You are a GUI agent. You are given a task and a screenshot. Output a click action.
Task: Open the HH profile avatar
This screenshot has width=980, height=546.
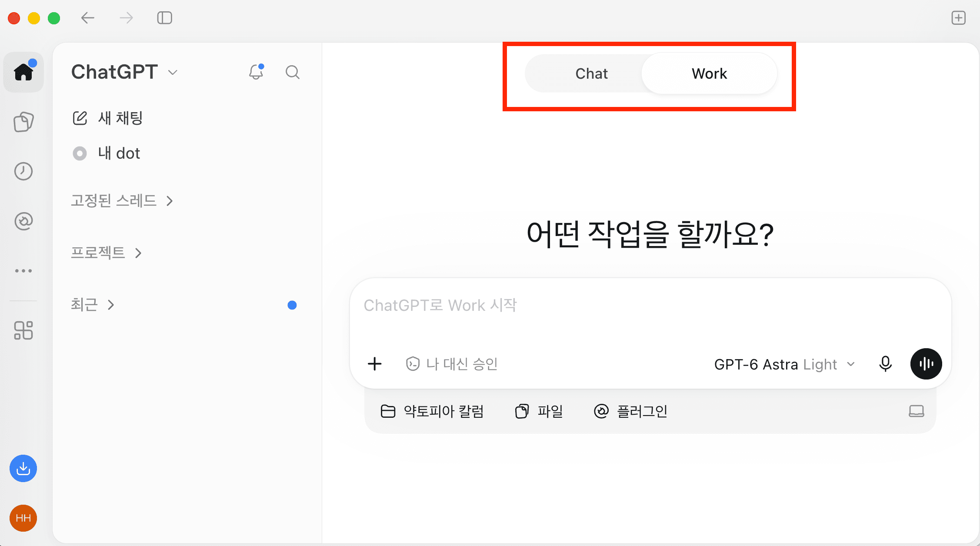click(x=23, y=518)
